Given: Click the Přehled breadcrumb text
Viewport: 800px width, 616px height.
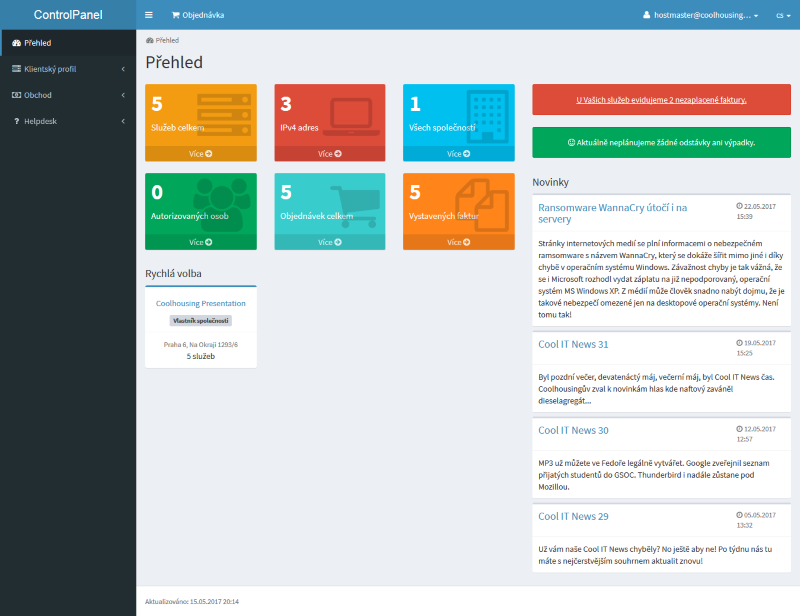Looking at the screenshot, I should (x=167, y=40).
